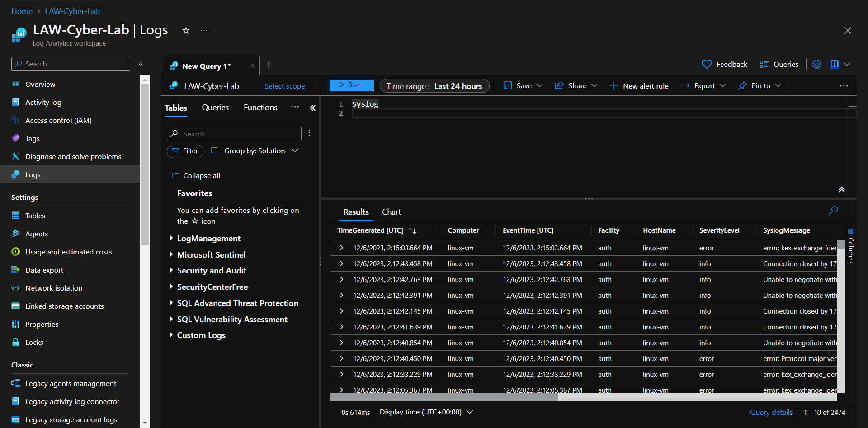Open Properties in sidebar
868x428 pixels.
click(x=42, y=324)
